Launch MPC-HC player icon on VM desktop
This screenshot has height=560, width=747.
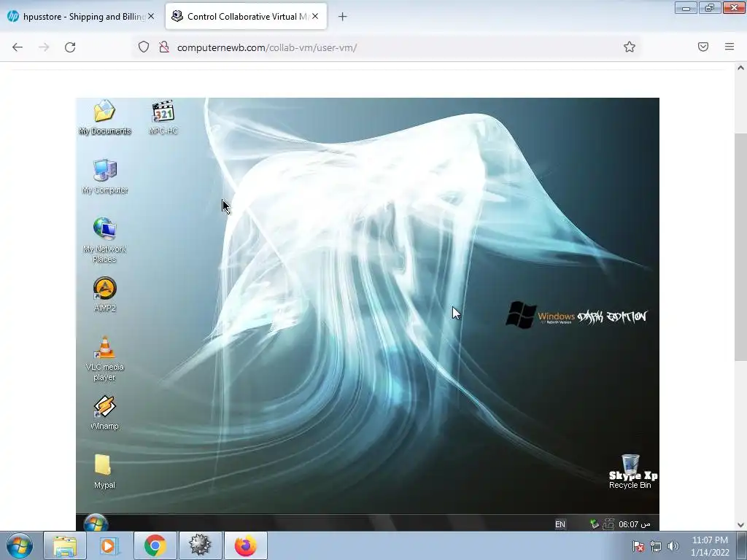pos(163,117)
